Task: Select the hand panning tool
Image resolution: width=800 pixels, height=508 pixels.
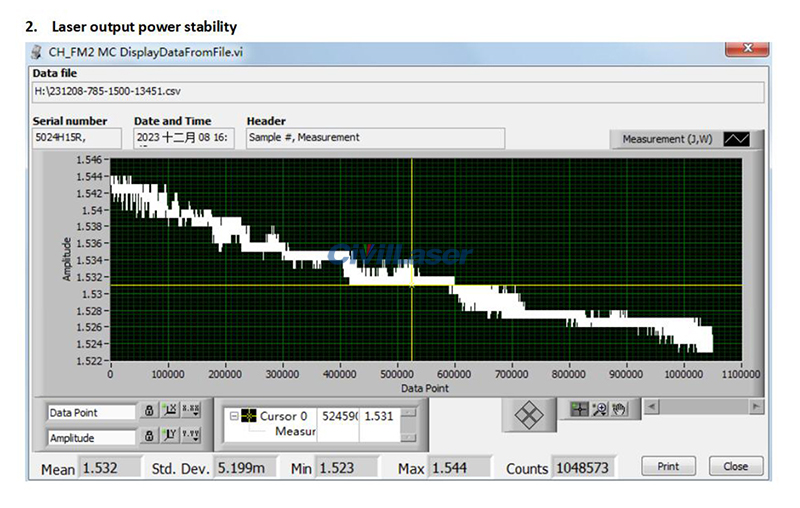Action: pos(618,409)
